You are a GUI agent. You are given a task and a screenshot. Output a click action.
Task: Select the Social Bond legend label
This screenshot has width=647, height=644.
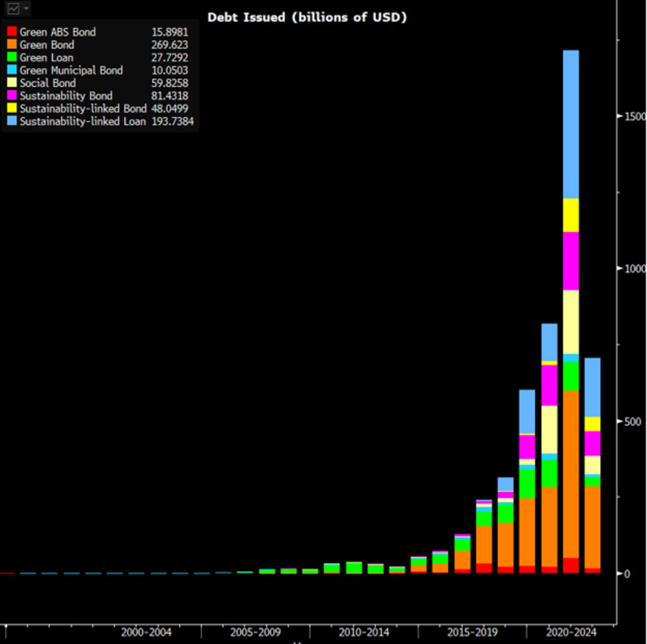[x=47, y=83]
